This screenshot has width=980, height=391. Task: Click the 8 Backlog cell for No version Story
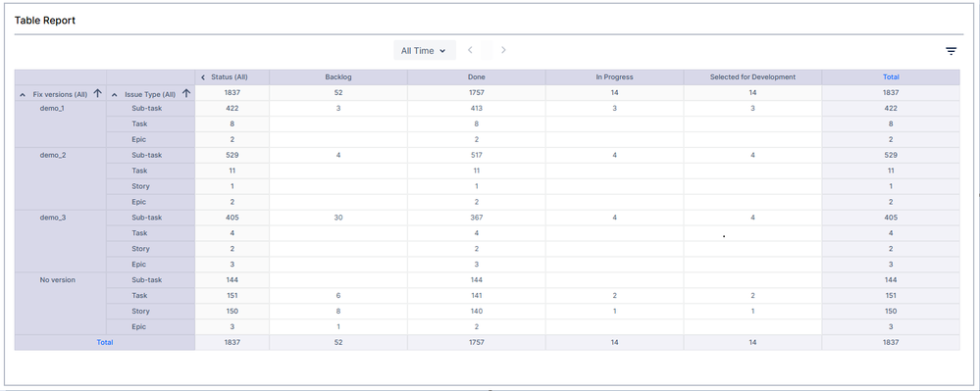(338, 311)
